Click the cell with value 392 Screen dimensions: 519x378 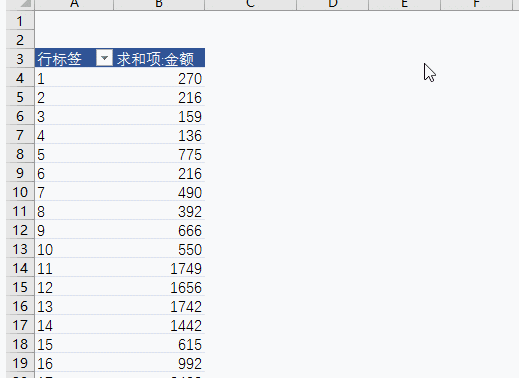coord(159,211)
